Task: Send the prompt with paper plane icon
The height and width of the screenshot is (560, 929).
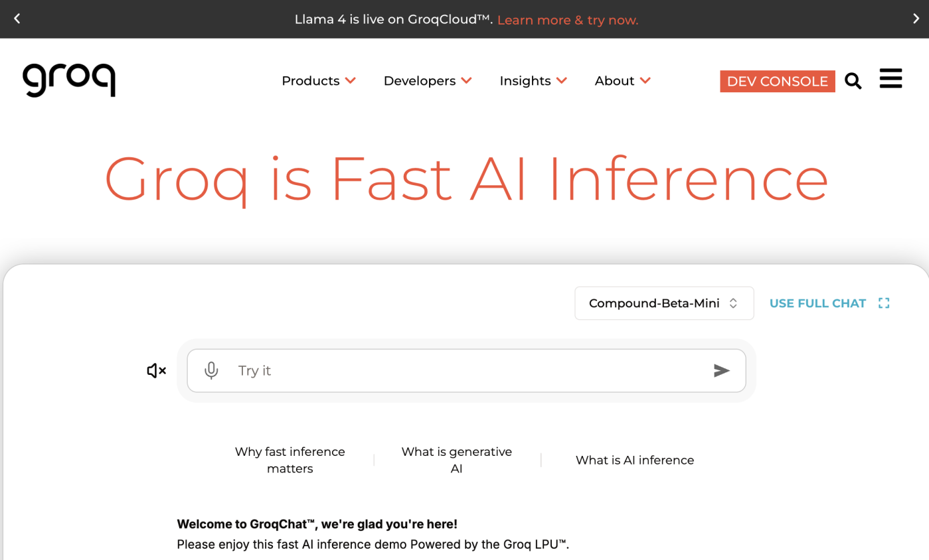Action: point(722,370)
